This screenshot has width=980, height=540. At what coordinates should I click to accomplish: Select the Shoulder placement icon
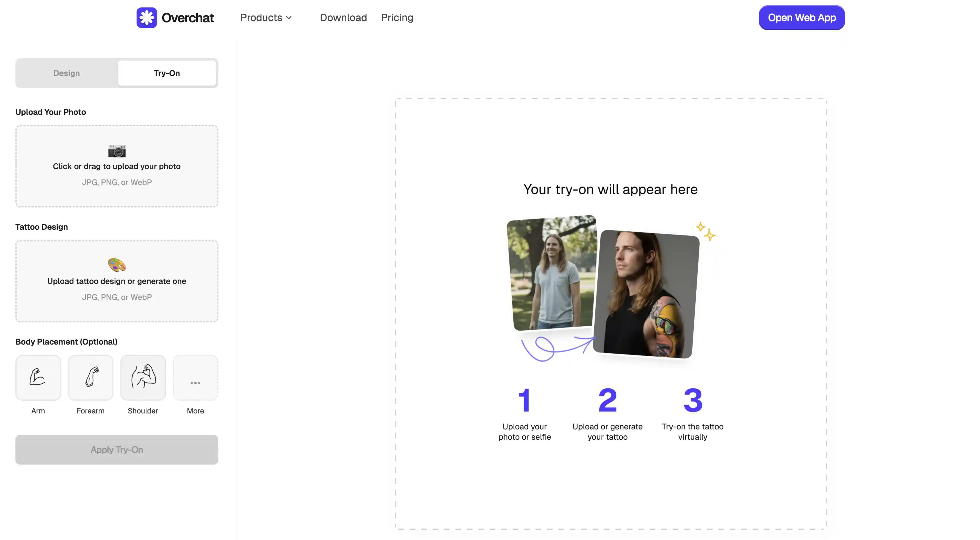(x=143, y=377)
